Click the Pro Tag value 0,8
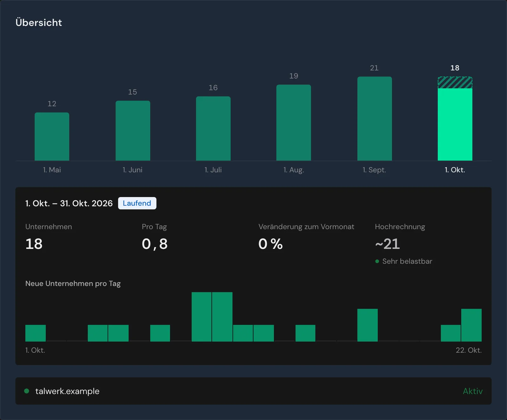 (x=155, y=244)
